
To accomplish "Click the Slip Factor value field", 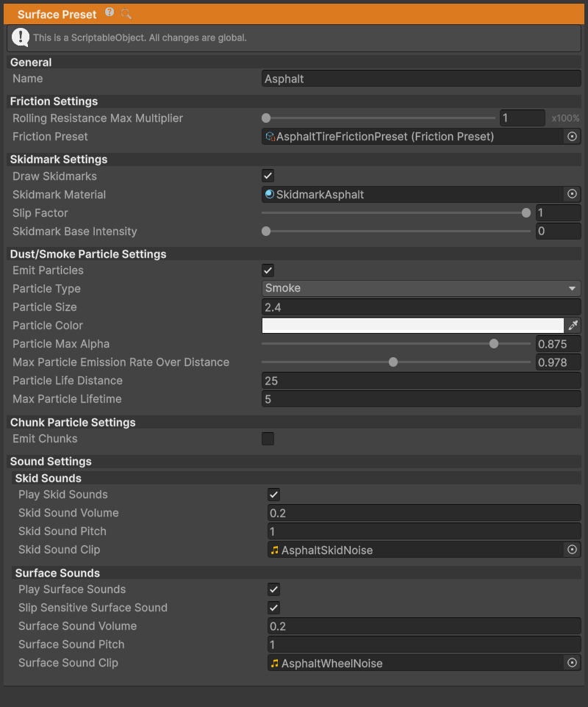I will click(559, 213).
